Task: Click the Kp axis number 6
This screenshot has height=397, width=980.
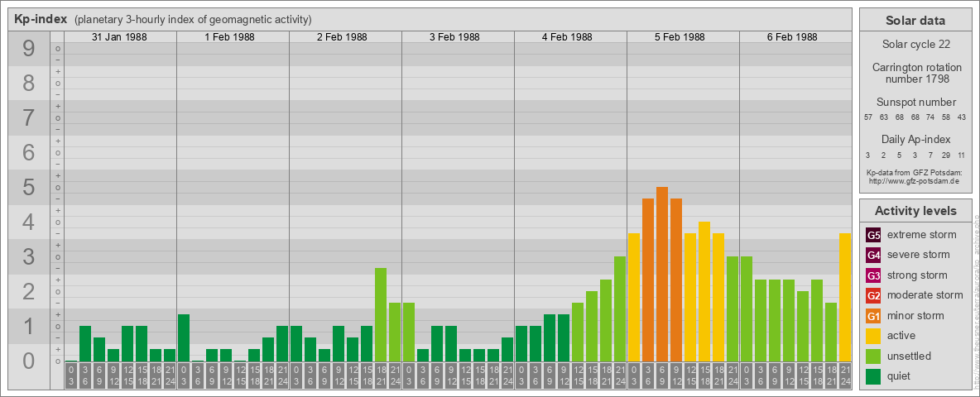Action: 29,153
